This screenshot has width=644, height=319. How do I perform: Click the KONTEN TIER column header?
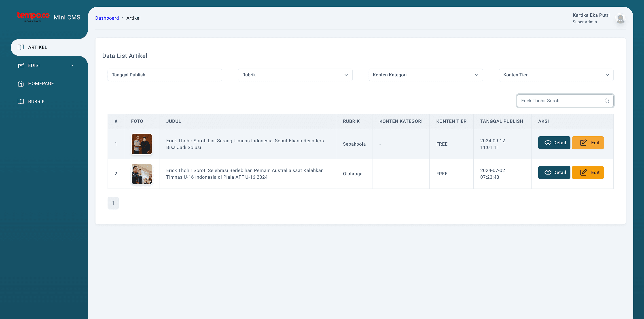pos(451,121)
